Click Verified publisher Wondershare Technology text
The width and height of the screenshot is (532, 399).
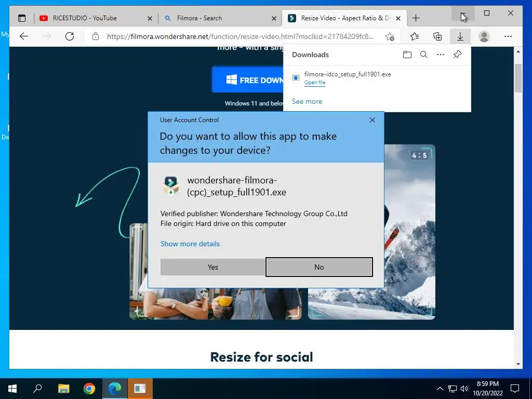254,214
